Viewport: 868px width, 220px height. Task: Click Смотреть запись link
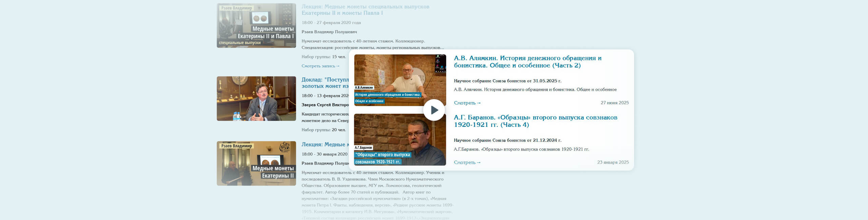pos(320,66)
